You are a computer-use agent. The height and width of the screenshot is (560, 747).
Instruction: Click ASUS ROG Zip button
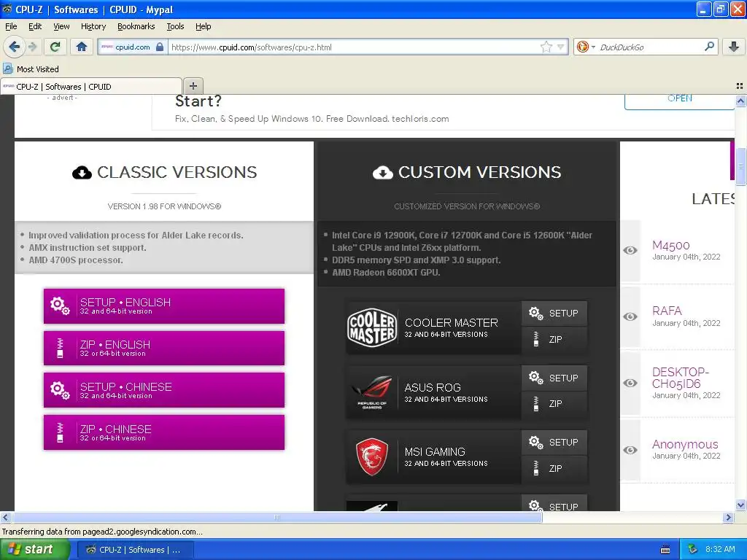pyautogui.click(x=554, y=404)
